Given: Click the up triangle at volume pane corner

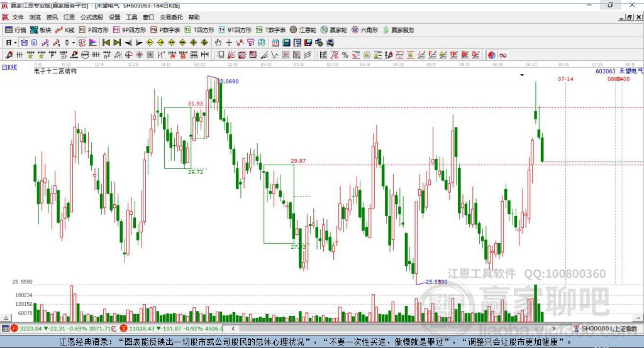Looking at the screenshot, I should (x=6, y=318).
